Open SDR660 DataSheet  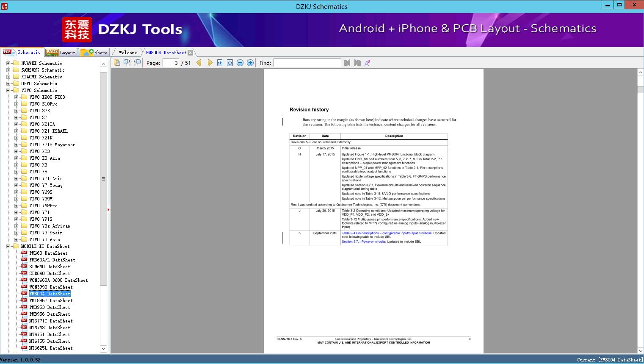tap(50, 273)
